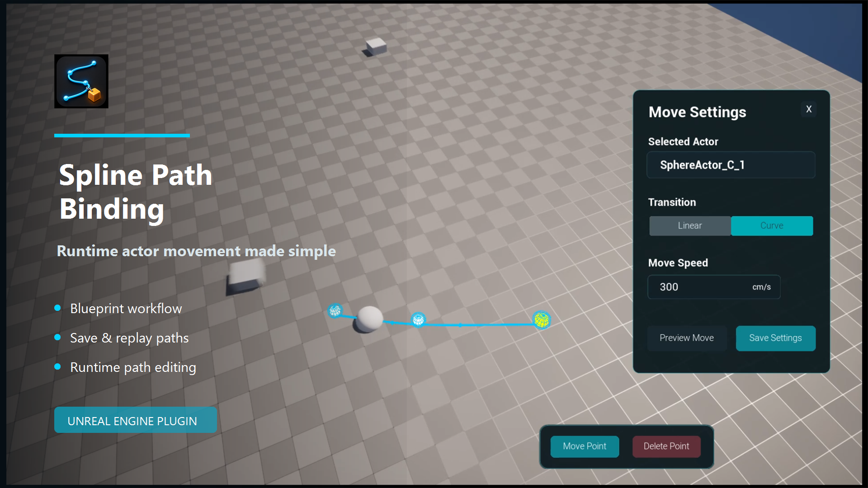The height and width of the screenshot is (488, 868).
Task: Click Save Settings button
Action: click(x=776, y=338)
